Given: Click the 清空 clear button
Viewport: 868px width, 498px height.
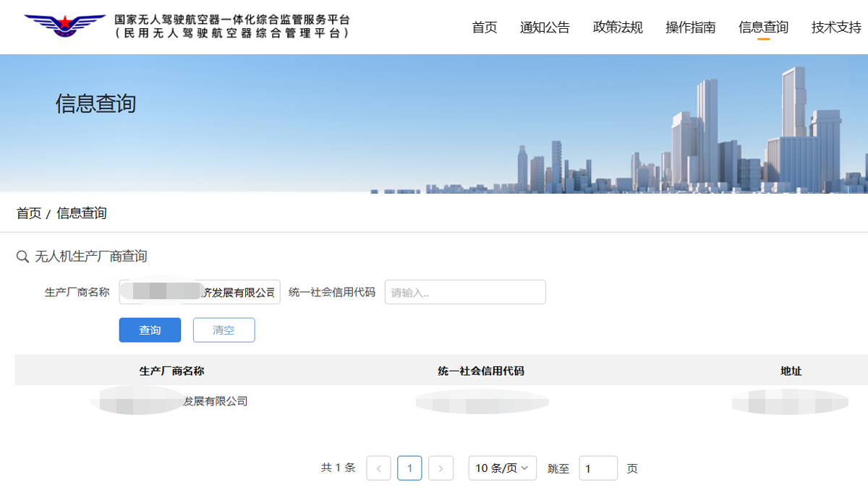Looking at the screenshot, I should (224, 330).
